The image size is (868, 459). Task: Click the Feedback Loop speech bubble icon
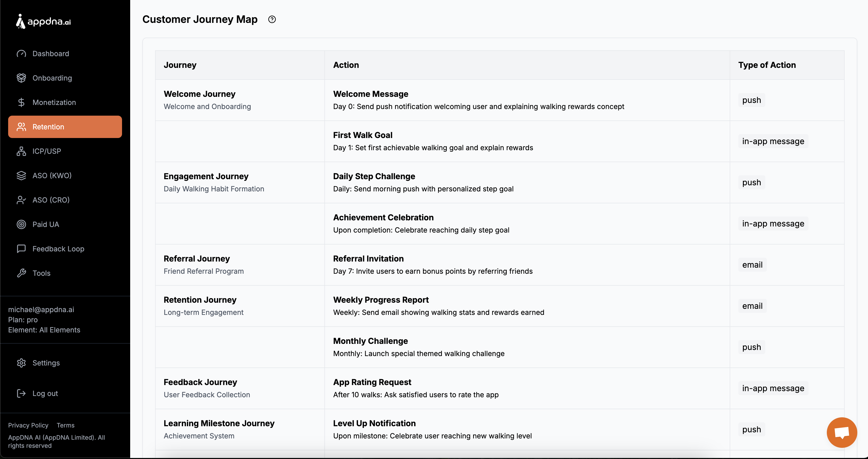(x=21, y=249)
